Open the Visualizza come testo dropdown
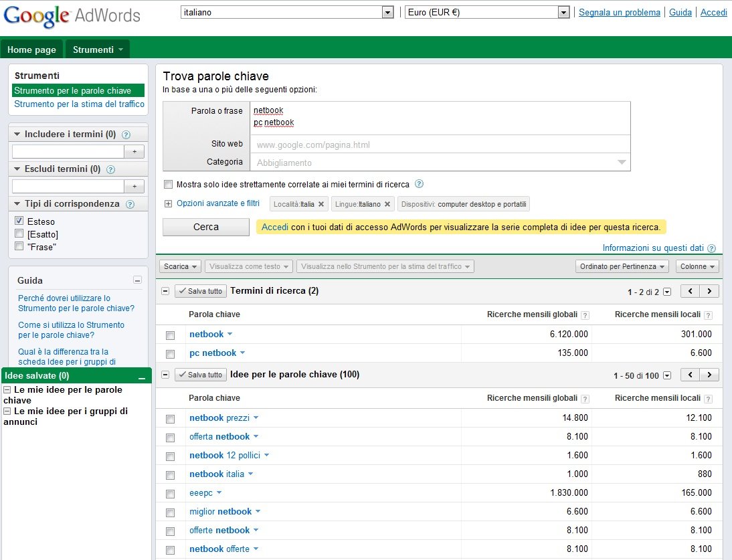732x560 pixels. (x=249, y=266)
